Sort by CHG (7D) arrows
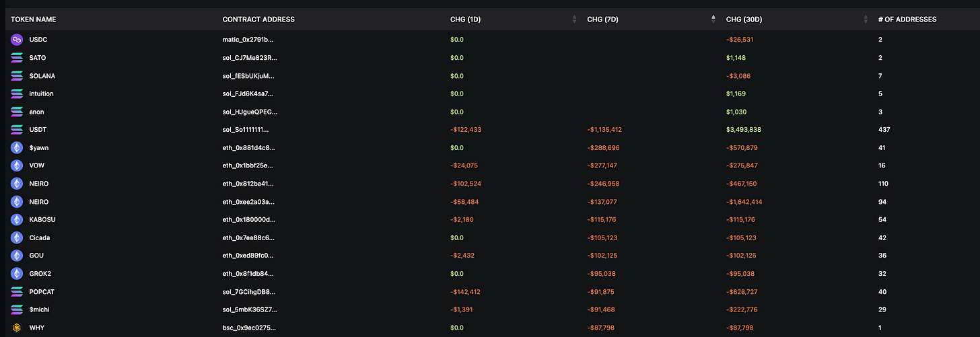980x337 pixels. [713, 19]
